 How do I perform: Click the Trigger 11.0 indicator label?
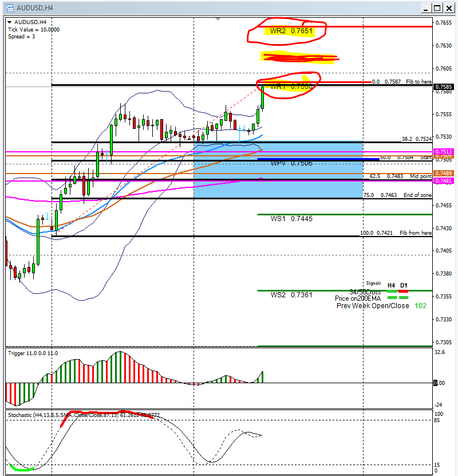coord(32,353)
